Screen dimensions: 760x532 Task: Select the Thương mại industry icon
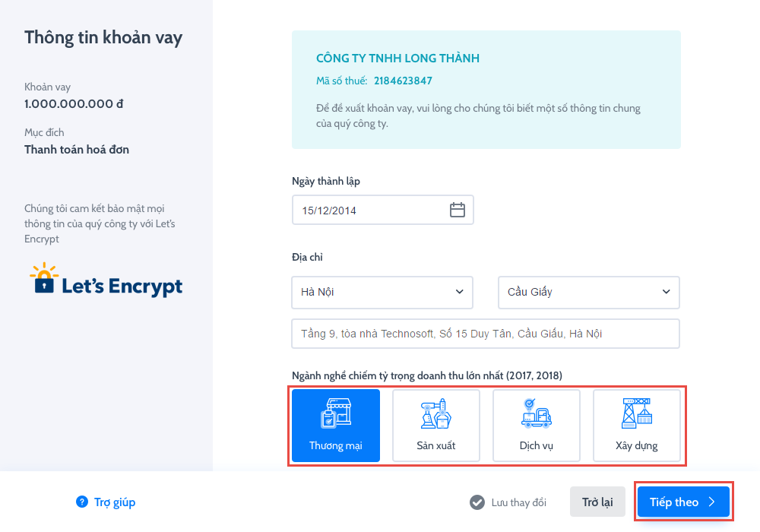coord(336,413)
